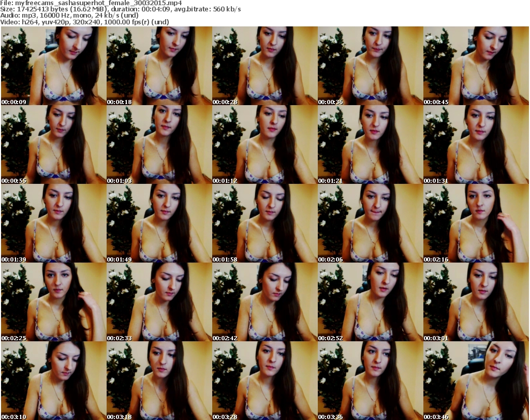Open the frame timestamped 00:01:21
This screenshot has width=530, height=420.
coord(371,144)
